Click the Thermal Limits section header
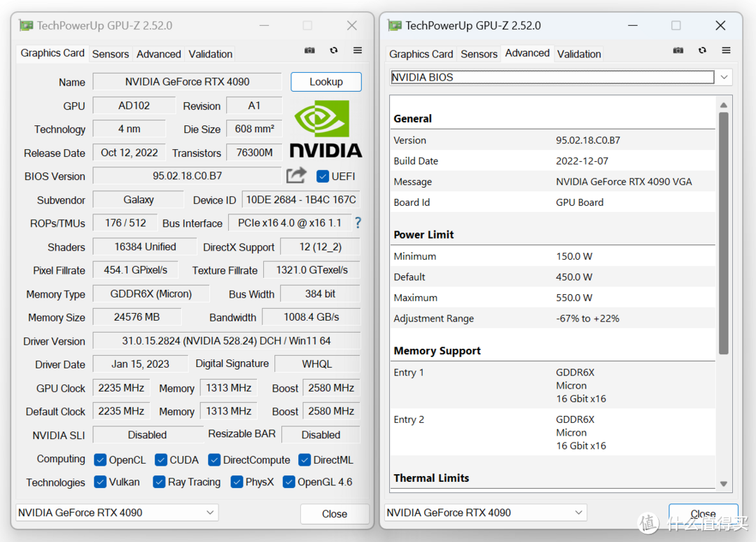This screenshot has width=756, height=542. (x=431, y=478)
